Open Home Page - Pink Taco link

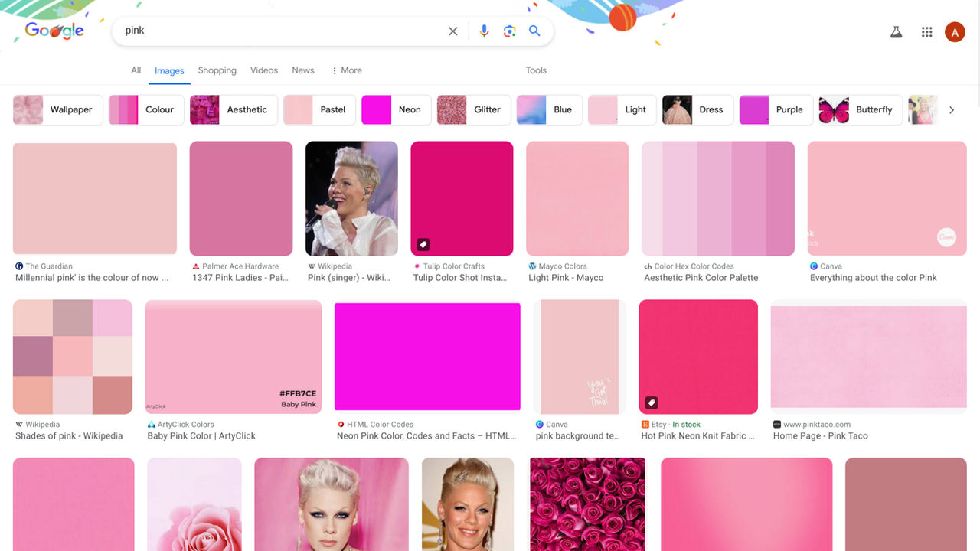tap(821, 436)
